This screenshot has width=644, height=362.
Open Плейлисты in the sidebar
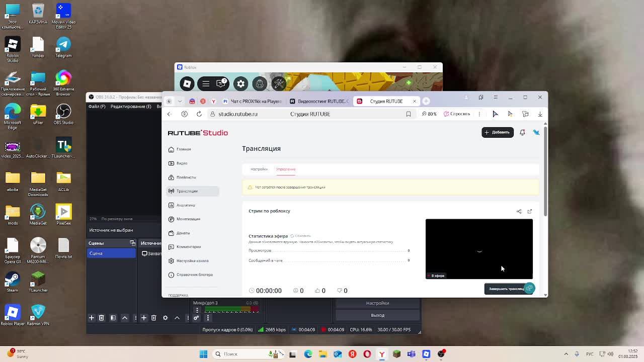pos(193,177)
